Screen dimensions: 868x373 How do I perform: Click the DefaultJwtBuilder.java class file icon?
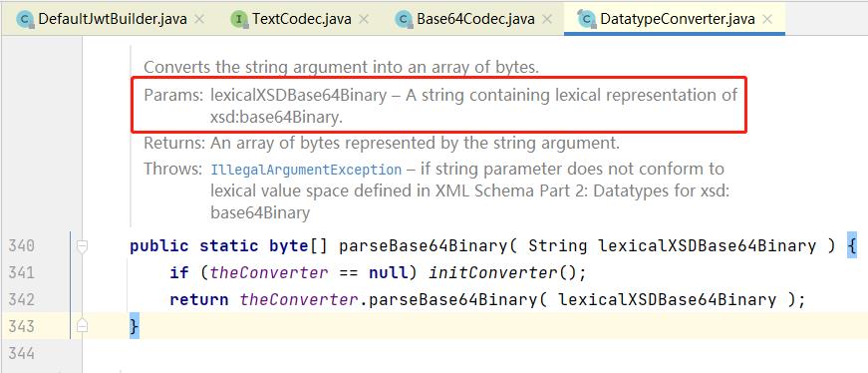tap(26, 19)
